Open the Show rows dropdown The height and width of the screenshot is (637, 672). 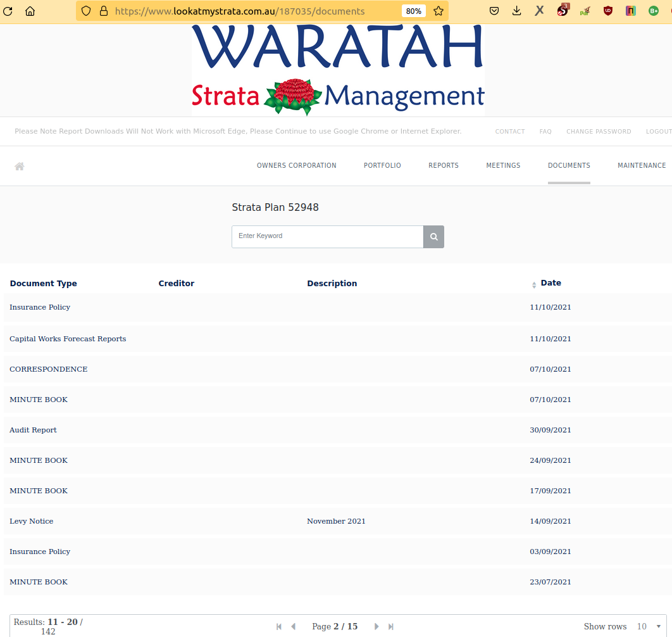point(649,626)
